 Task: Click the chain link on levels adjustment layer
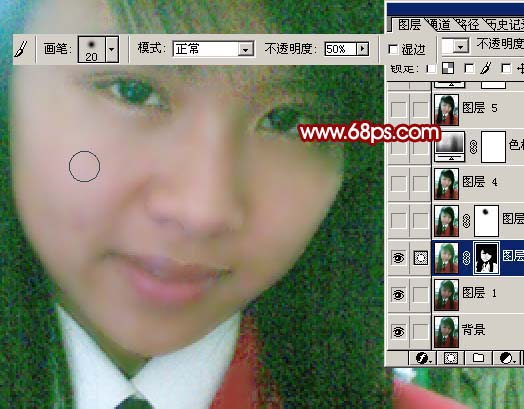click(473, 147)
